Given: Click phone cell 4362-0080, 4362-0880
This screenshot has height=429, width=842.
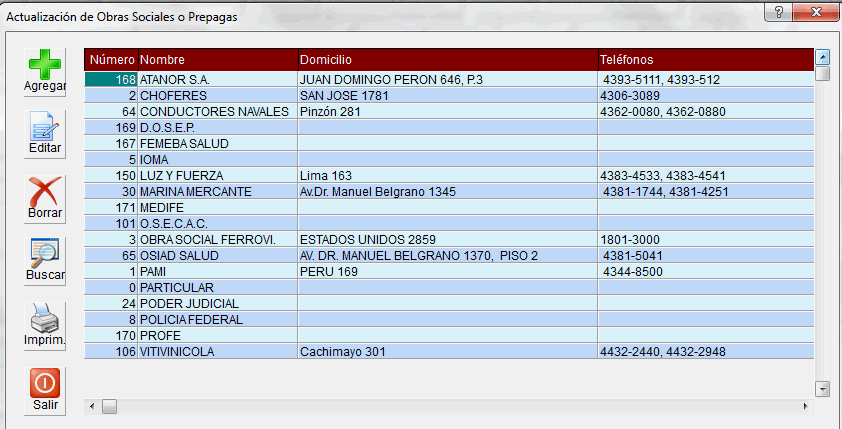Looking at the screenshot, I should coord(706,112).
